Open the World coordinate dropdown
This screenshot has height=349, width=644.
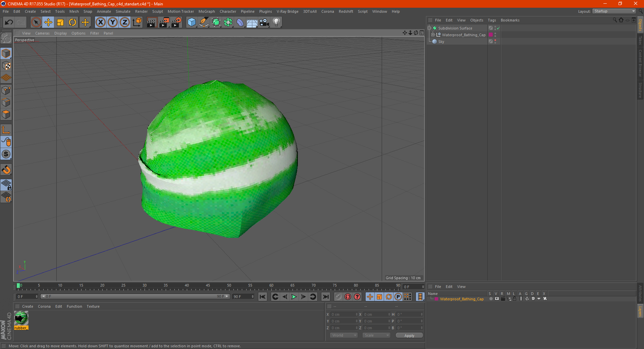click(x=344, y=335)
